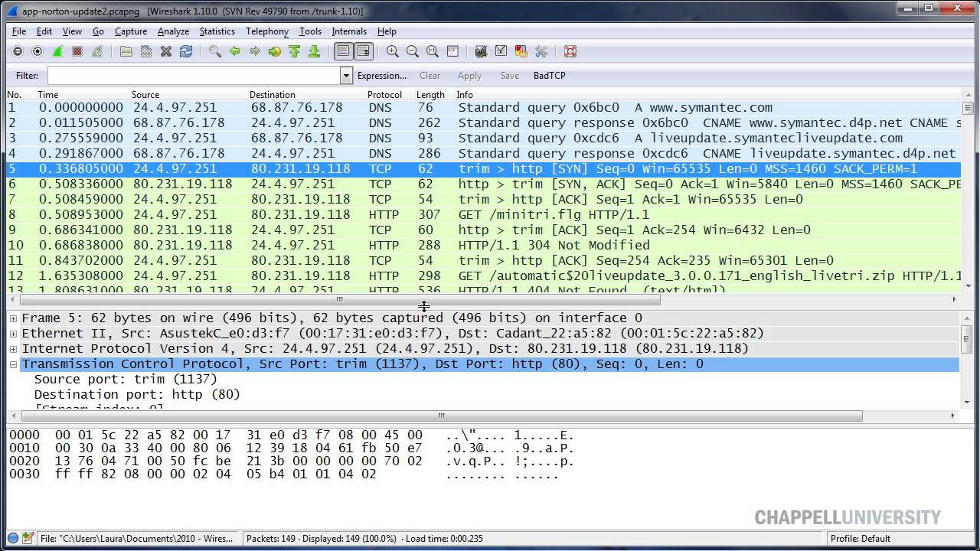The height and width of the screenshot is (551, 980).
Task: Jump to the last packet icon
Action: coord(315,51)
